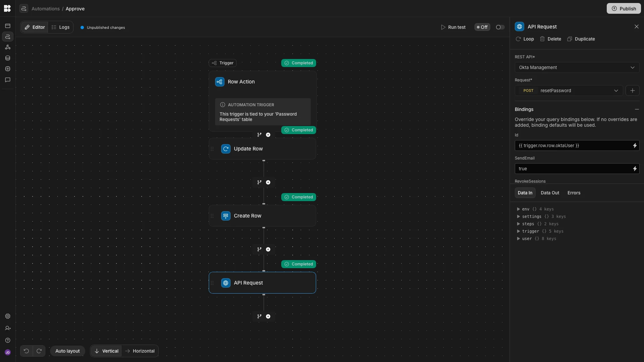644x362 pixels.
Task: Select the Update Row step node
Action: click(262, 149)
